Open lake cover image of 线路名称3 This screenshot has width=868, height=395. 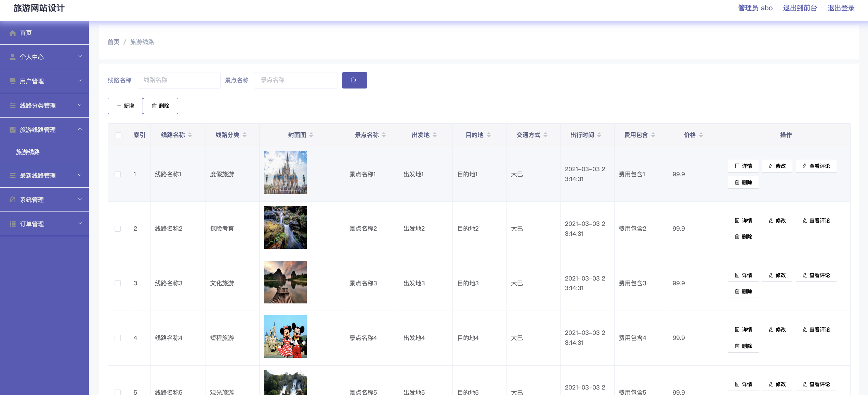(x=285, y=282)
